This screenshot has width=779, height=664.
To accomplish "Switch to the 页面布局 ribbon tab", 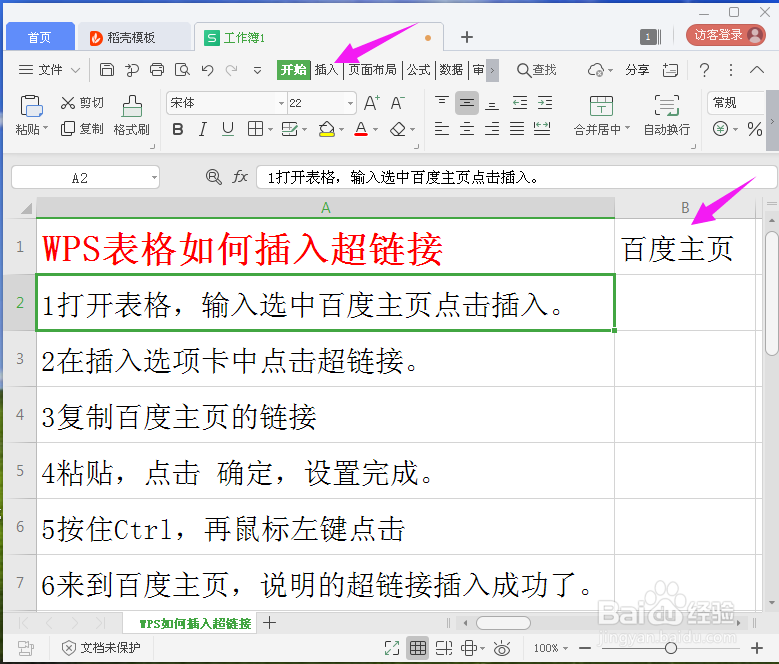I will (x=373, y=70).
